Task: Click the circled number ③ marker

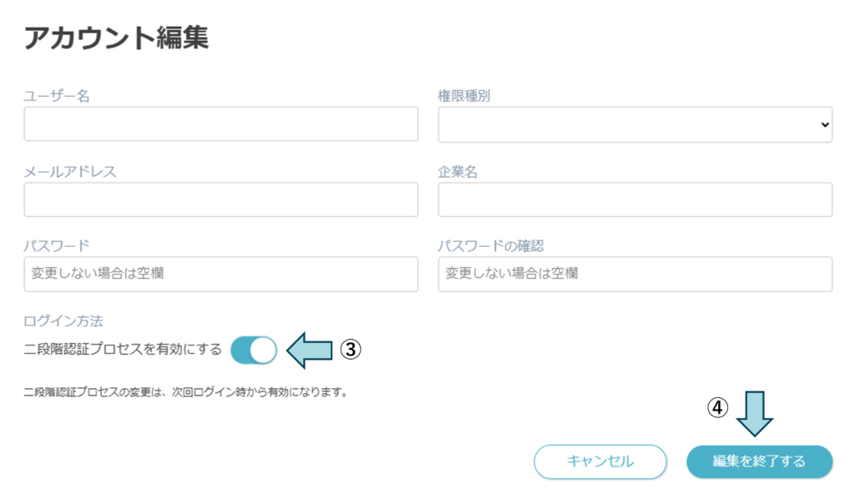Action: click(x=351, y=350)
